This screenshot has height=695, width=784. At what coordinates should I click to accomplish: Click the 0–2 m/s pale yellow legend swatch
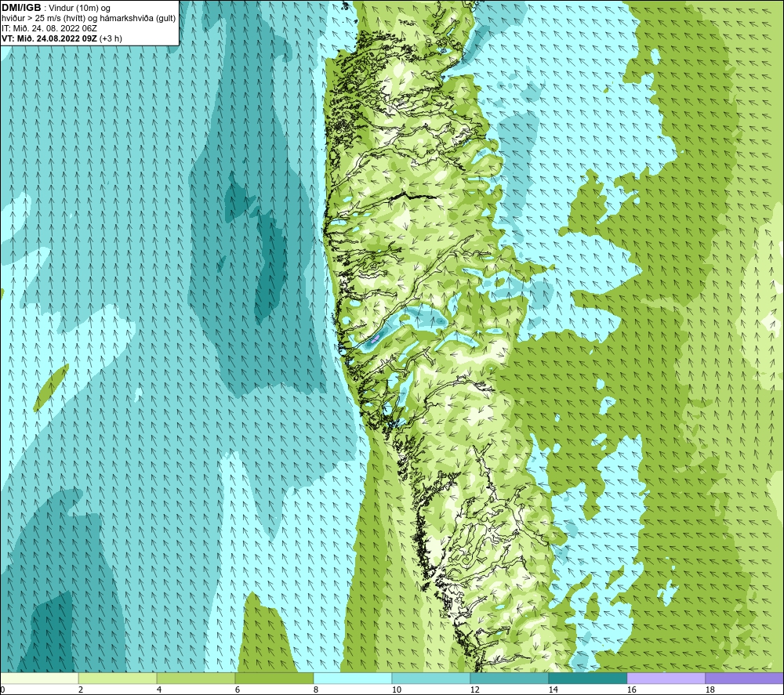[39, 678]
